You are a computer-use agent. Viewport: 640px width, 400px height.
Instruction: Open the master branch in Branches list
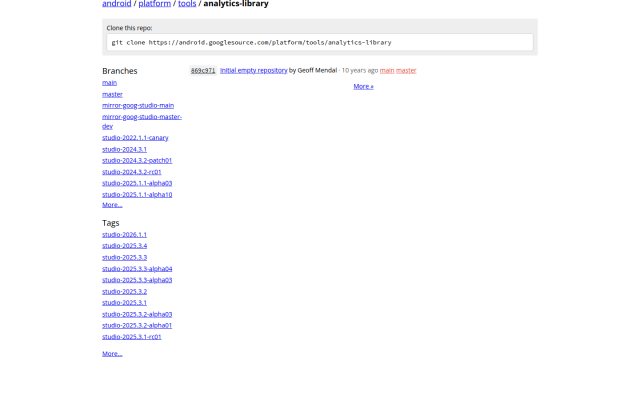(112, 94)
